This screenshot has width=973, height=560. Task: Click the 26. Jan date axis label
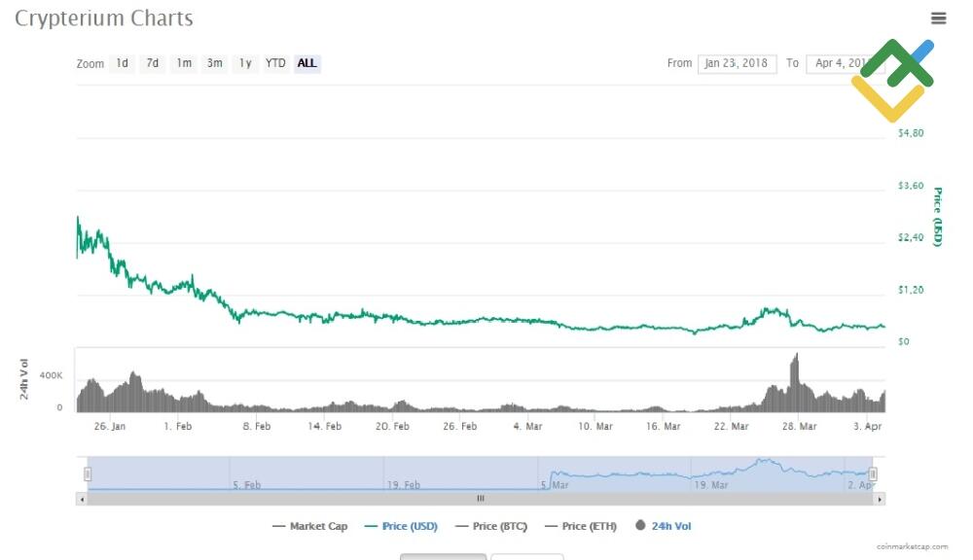110,426
